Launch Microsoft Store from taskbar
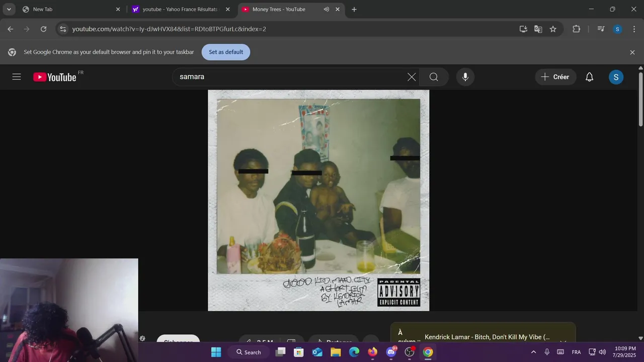 [299, 352]
